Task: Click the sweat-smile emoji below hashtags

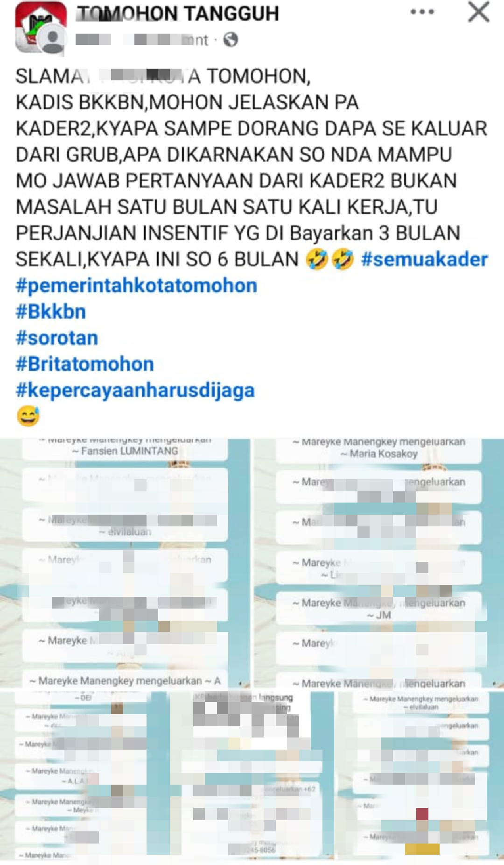Action: pyautogui.click(x=28, y=416)
